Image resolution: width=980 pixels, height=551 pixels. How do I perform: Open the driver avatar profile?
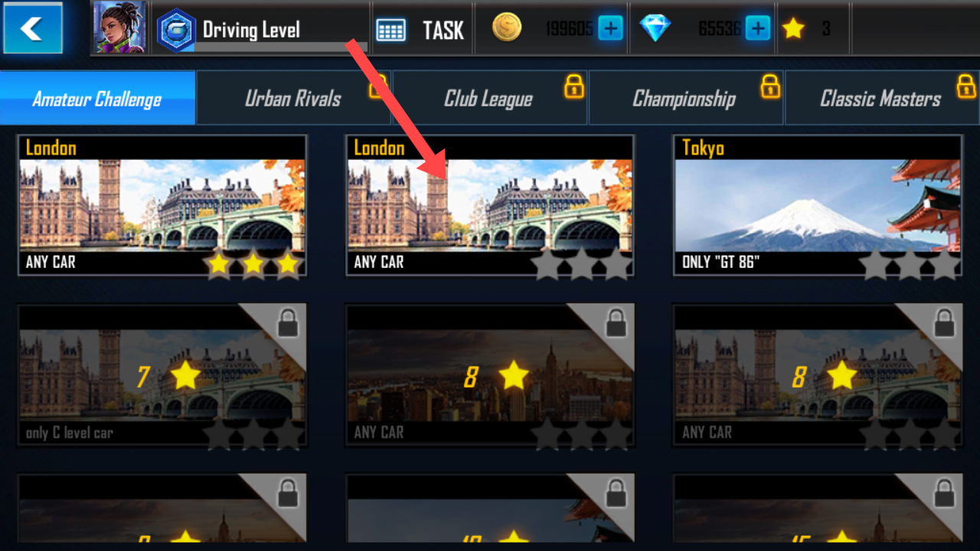click(119, 28)
